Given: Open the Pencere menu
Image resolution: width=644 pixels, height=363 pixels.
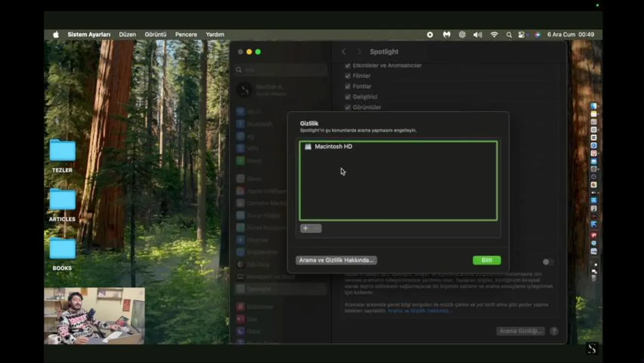Looking at the screenshot, I should click(186, 35).
